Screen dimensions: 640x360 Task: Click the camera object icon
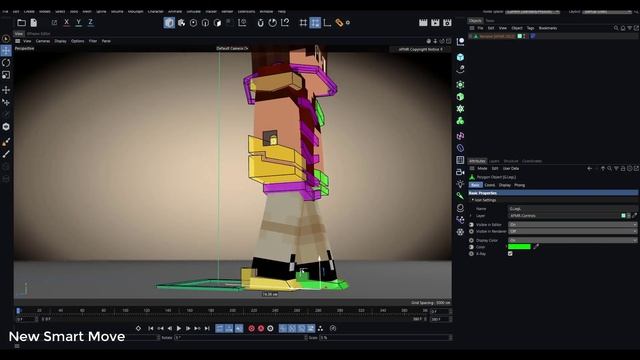coord(460,172)
